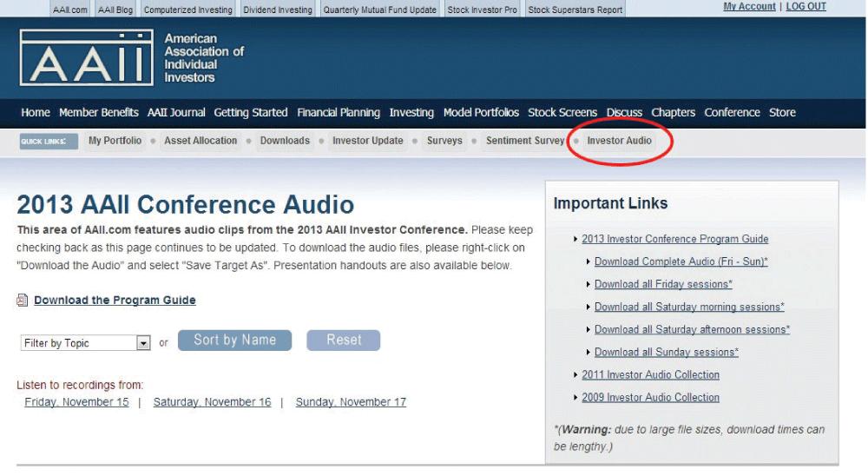Open Financial Planning menu item
The image size is (868, 476).
click(339, 113)
